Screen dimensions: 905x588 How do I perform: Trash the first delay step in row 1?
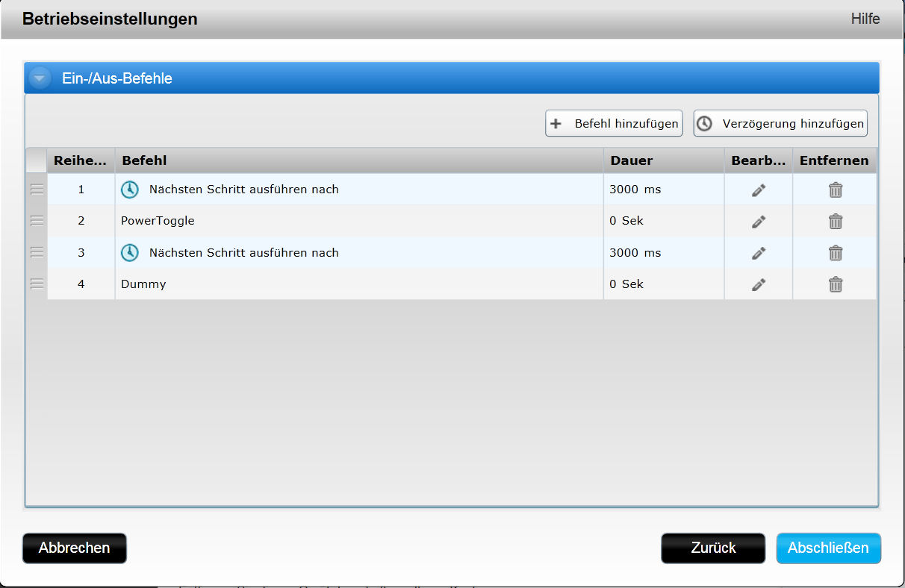836,190
